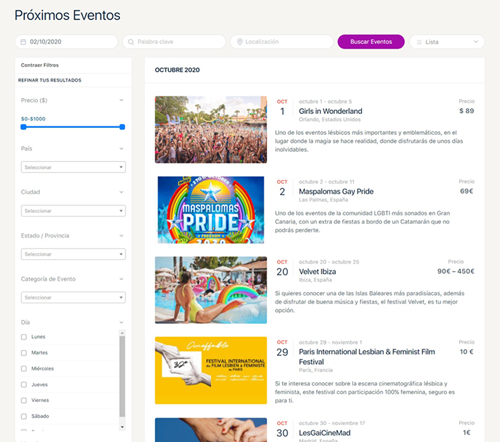This screenshot has width=500, height=442.
Task: Click the magnifier icon in keyword field
Action: [x=131, y=42]
